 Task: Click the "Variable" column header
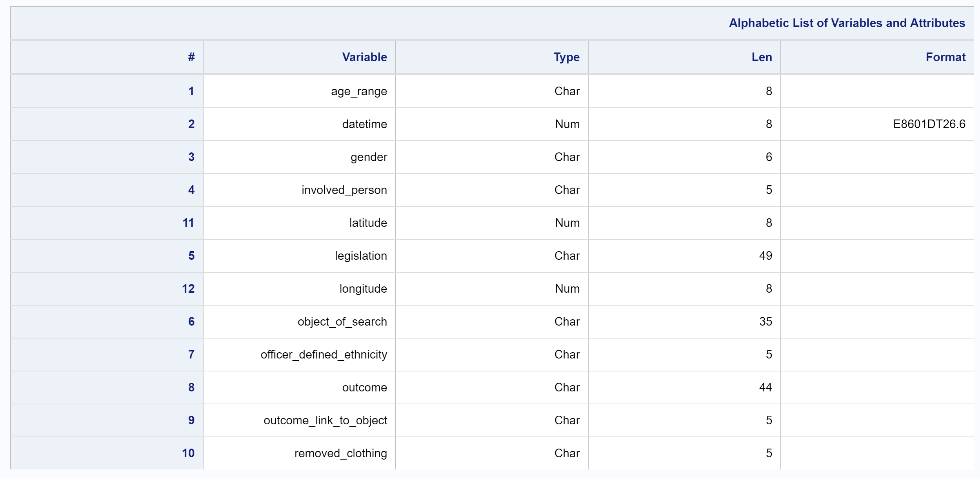click(x=363, y=57)
